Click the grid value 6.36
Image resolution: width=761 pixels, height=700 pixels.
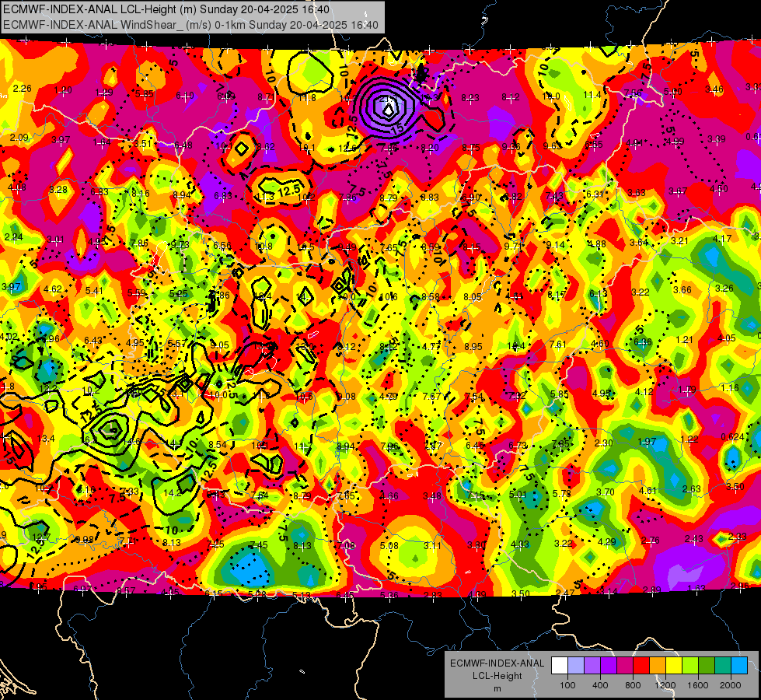click(x=643, y=342)
